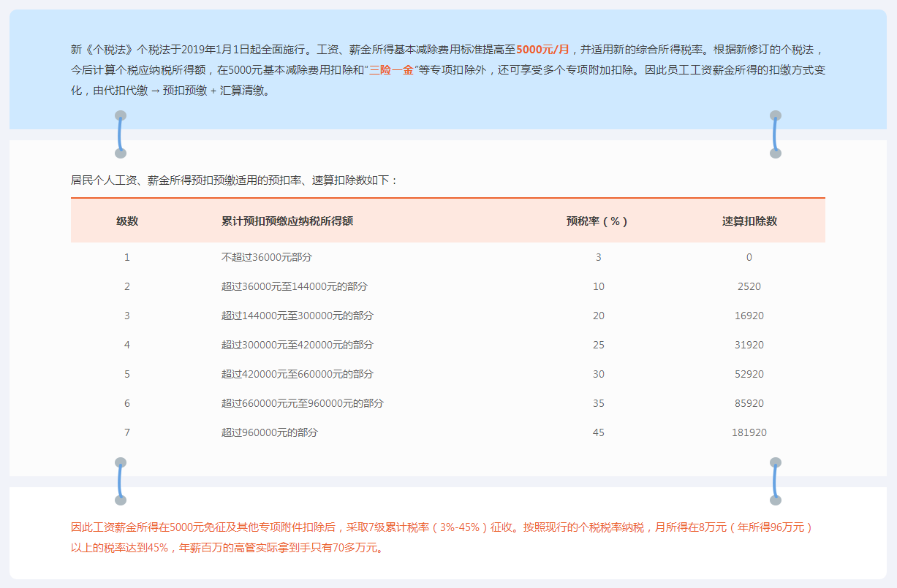Image resolution: width=897 pixels, height=588 pixels.
Task: Click the 181920 quick deduction value
Action: click(x=749, y=432)
